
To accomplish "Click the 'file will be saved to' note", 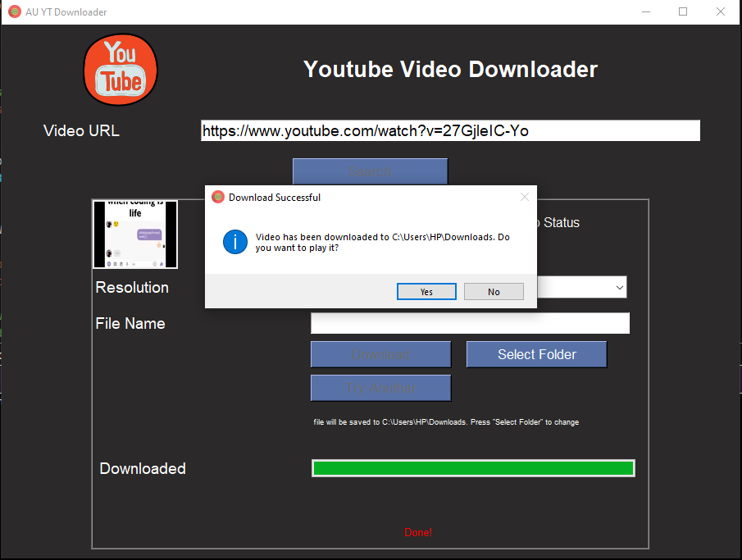I will pos(446,421).
